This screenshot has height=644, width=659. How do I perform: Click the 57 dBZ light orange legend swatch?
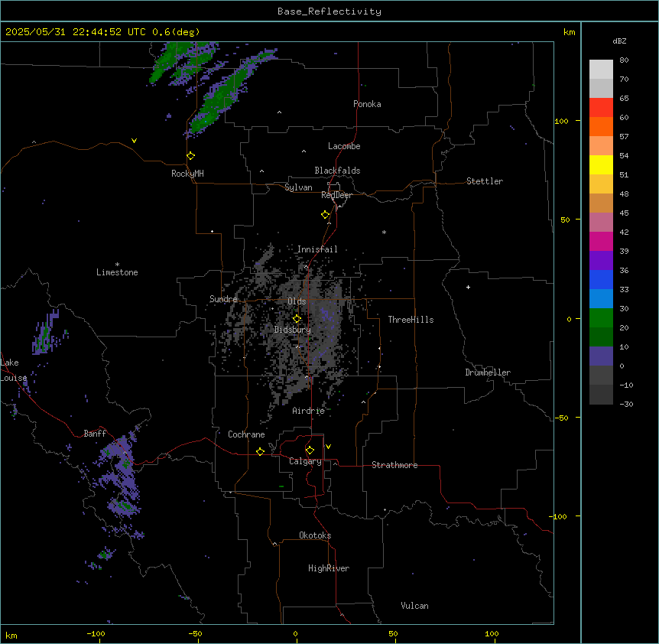[x=601, y=146]
